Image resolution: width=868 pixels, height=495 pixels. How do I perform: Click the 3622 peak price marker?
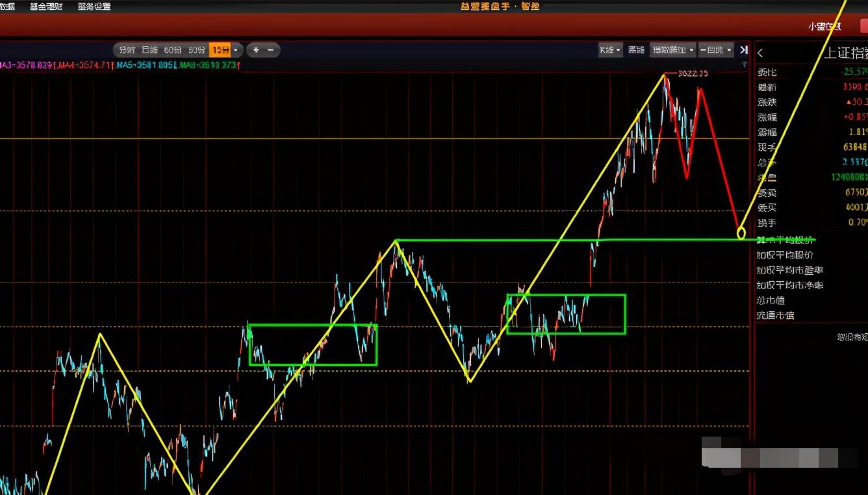[x=692, y=73]
